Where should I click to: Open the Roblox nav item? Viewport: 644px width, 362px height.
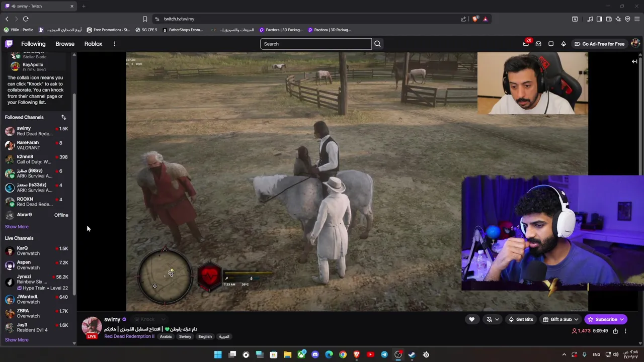pyautogui.click(x=93, y=44)
